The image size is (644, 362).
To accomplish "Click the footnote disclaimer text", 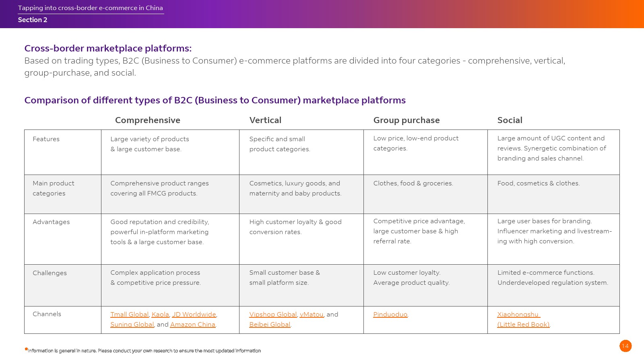I will coord(144,351).
